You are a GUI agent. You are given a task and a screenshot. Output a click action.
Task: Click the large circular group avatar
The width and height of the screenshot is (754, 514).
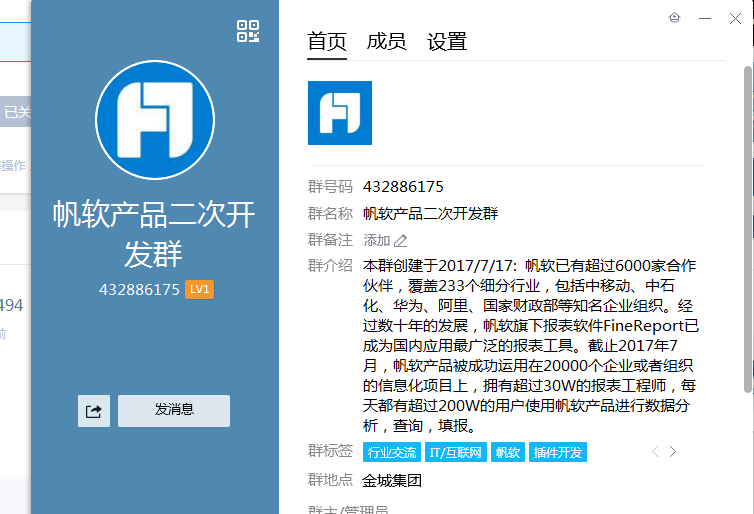pyautogui.click(x=155, y=120)
